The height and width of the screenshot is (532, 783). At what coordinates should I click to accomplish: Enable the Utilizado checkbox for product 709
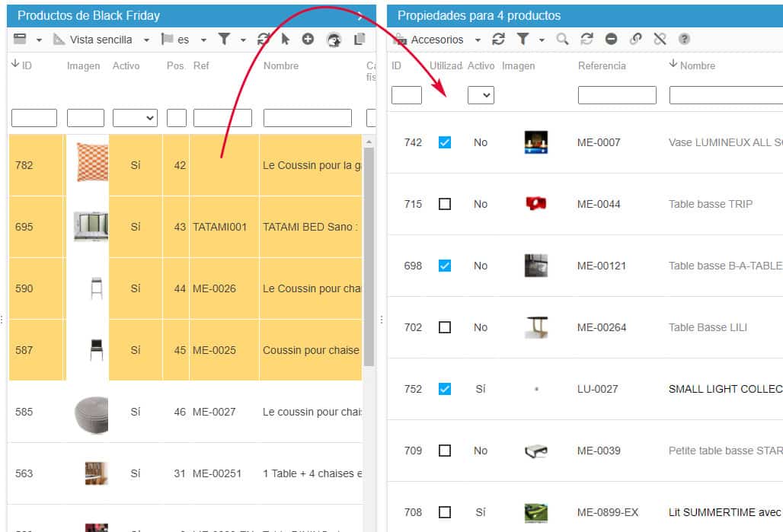[x=445, y=451]
